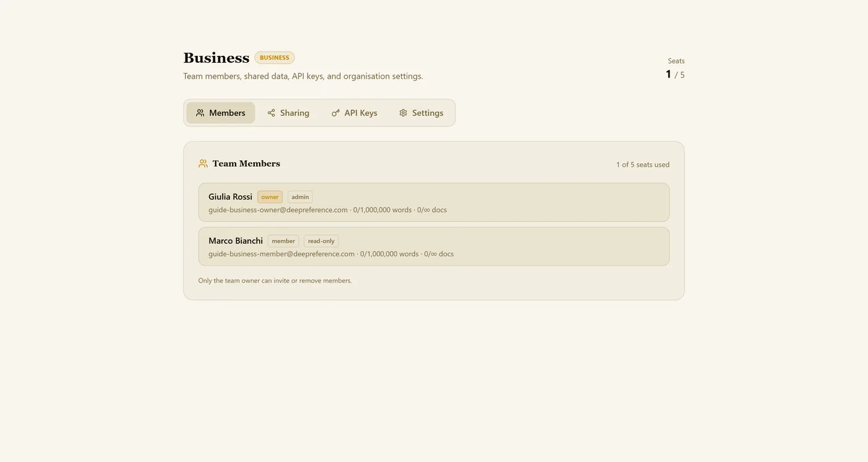Click the API Keys key icon
The image size is (868, 462).
pyautogui.click(x=335, y=113)
